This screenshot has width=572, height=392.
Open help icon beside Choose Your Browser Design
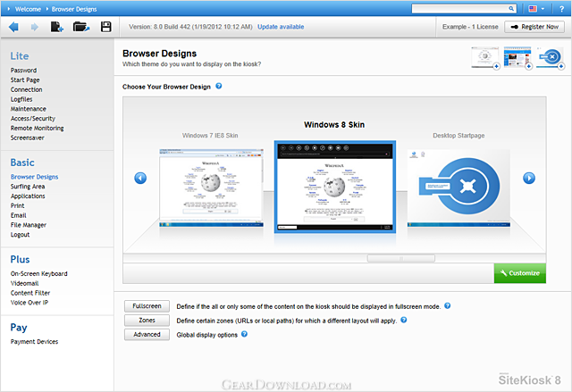[x=218, y=87]
